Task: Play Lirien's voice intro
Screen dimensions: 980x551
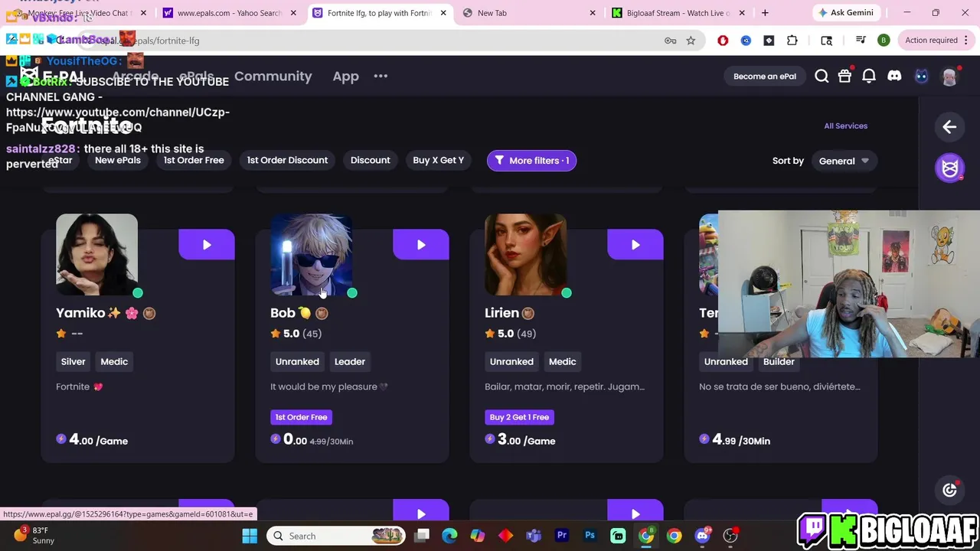Action: (x=635, y=245)
